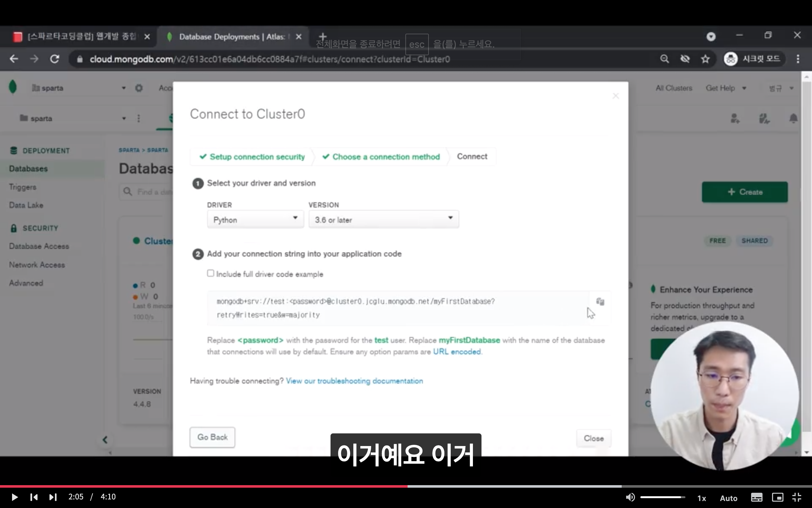812x508 pixels.
Task: Click the Close button in dialog
Action: 593,438
